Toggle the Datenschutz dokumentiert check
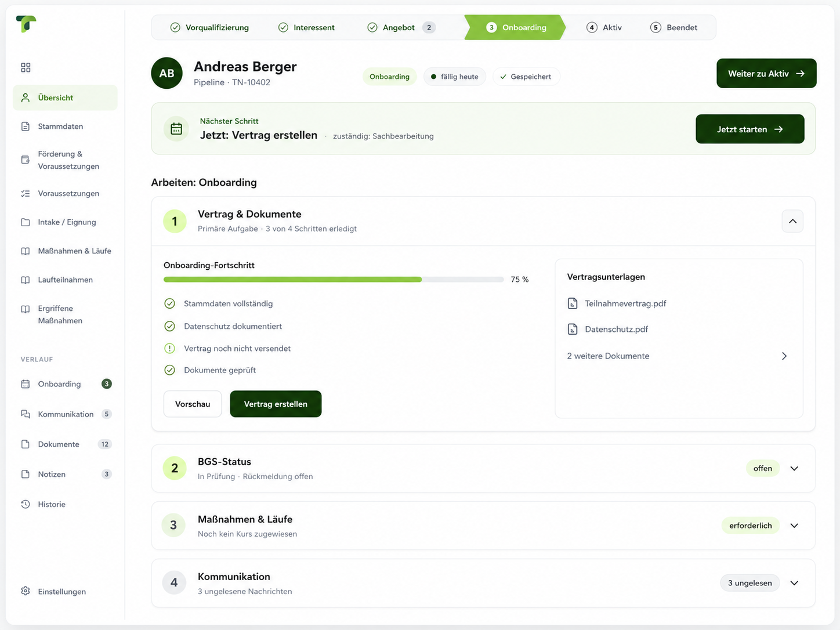Image resolution: width=840 pixels, height=630 pixels. (x=169, y=326)
